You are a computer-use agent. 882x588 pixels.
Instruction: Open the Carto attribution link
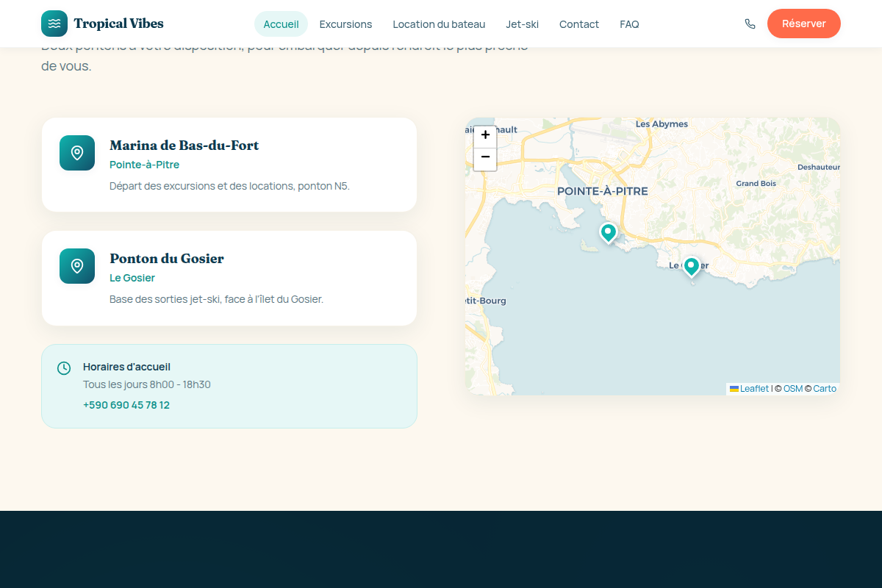click(825, 389)
